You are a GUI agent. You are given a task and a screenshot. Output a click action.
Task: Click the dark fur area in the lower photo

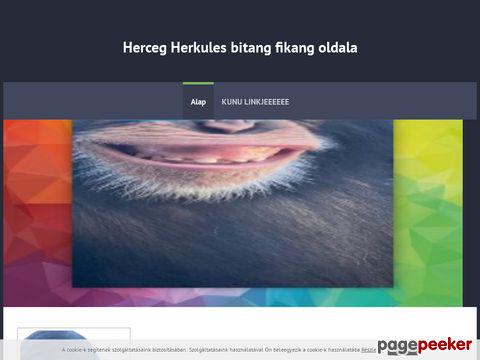[232, 250]
